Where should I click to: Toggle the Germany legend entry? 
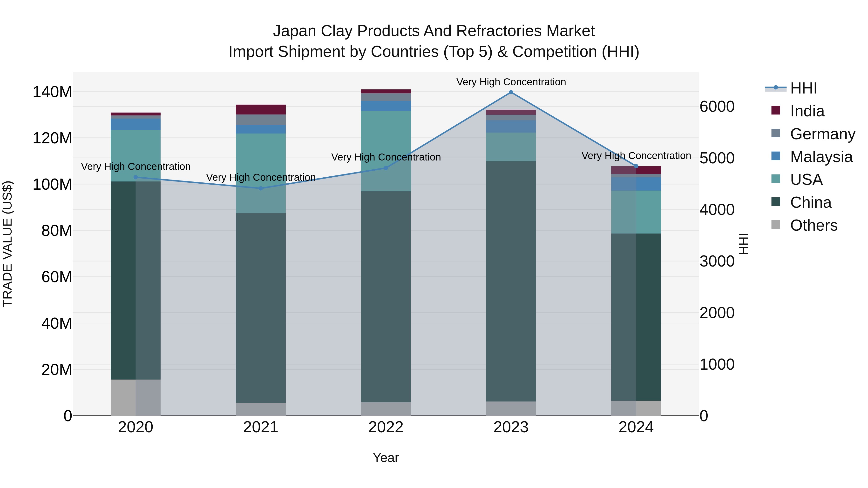pos(813,134)
